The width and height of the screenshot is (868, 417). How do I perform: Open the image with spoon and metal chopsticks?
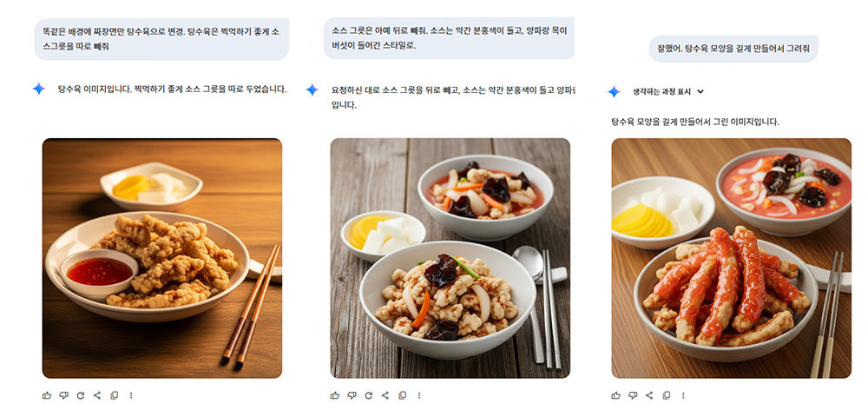click(x=450, y=258)
